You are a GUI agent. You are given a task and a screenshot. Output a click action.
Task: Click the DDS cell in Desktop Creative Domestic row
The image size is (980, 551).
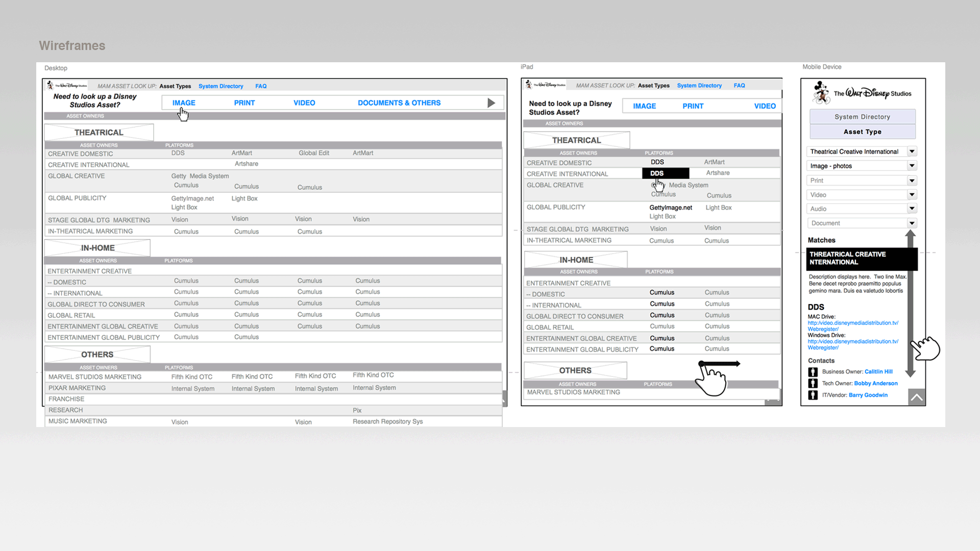pyautogui.click(x=178, y=153)
